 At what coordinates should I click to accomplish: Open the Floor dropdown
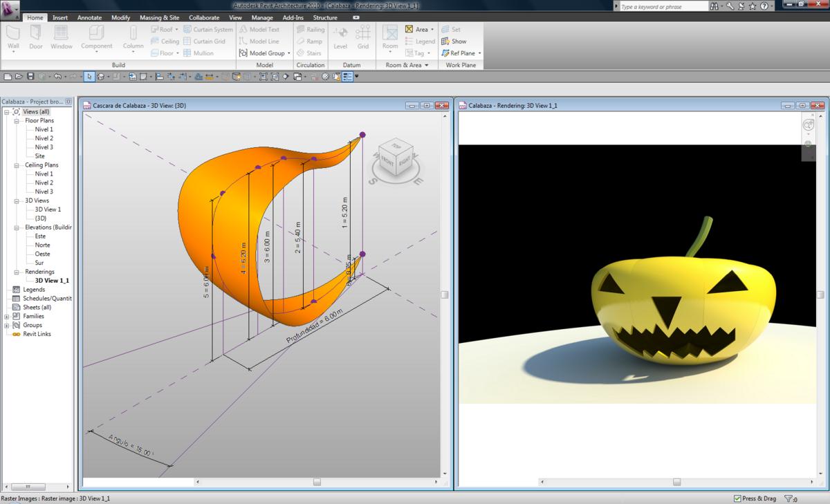(177, 53)
